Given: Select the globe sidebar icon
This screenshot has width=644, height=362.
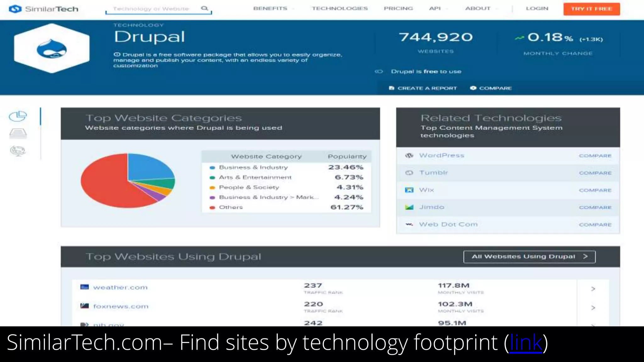Looking at the screenshot, I should pyautogui.click(x=18, y=151).
